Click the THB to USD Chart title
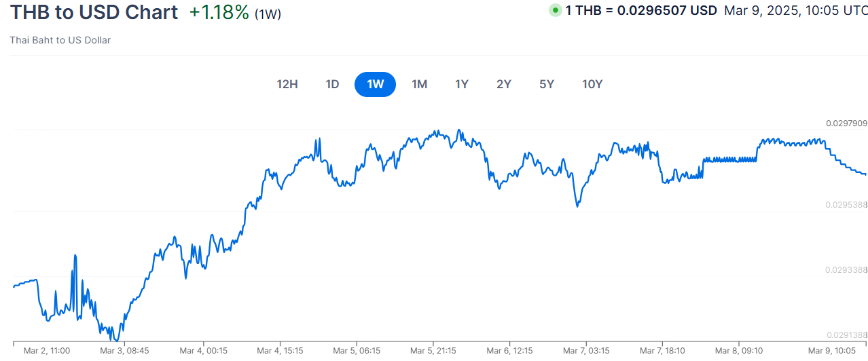 click(94, 12)
